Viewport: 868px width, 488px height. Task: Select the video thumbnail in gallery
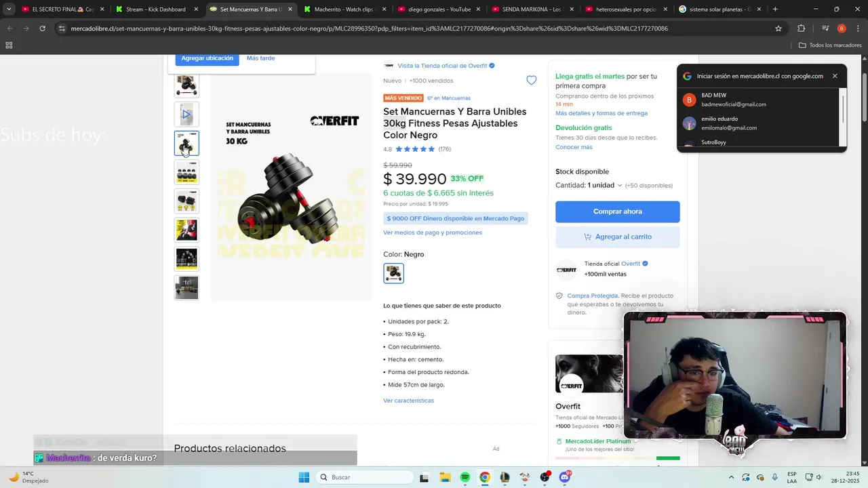[x=186, y=115]
